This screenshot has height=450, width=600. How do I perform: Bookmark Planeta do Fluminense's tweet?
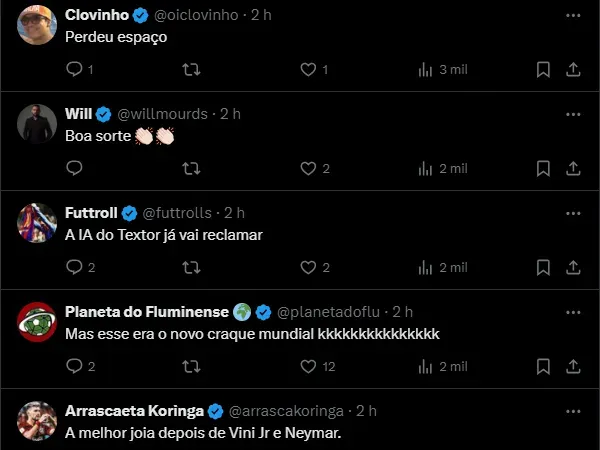(x=543, y=366)
